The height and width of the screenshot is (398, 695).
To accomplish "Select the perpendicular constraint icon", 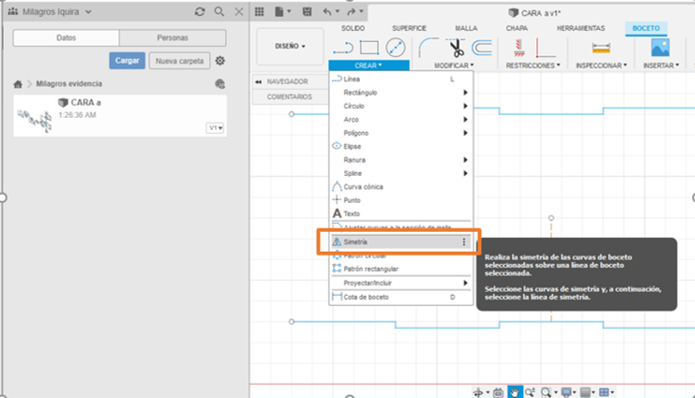I will [545, 48].
